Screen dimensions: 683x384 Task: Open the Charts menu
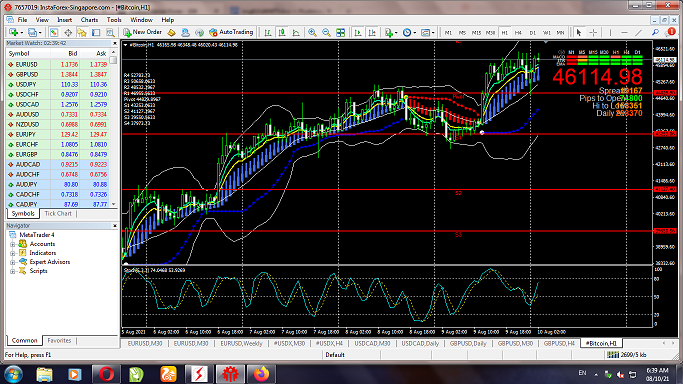point(89,20)
